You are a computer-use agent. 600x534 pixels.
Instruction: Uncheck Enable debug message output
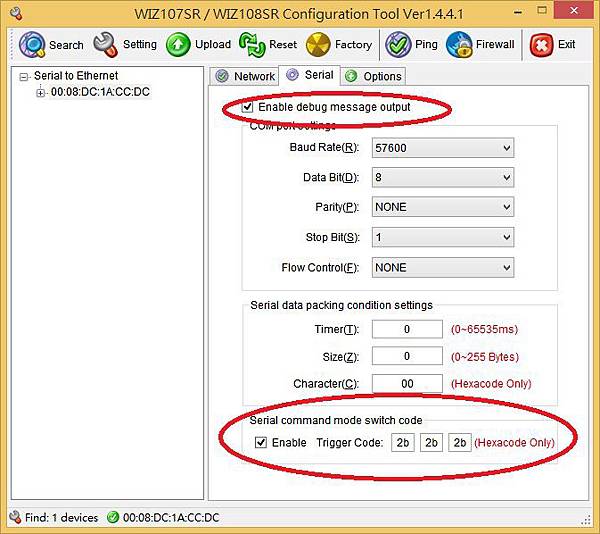coord(248,107)
